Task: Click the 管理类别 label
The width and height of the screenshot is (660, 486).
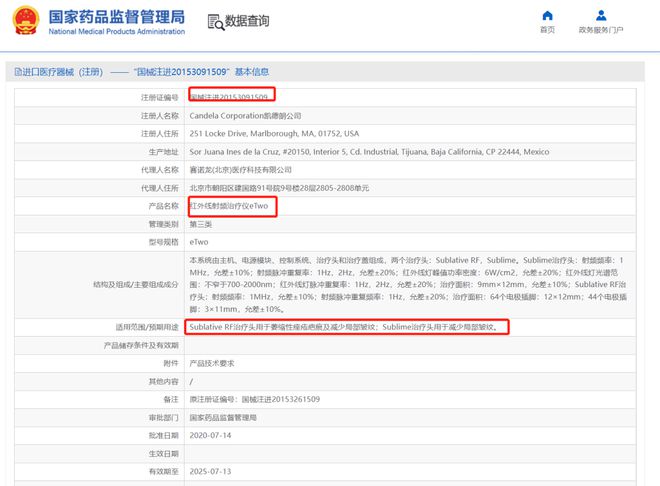Action: click(163, 224)
